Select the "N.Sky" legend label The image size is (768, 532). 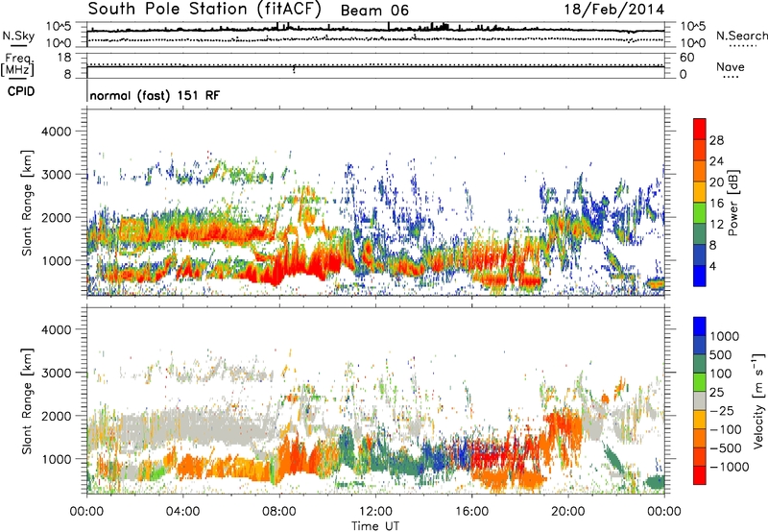18,36
